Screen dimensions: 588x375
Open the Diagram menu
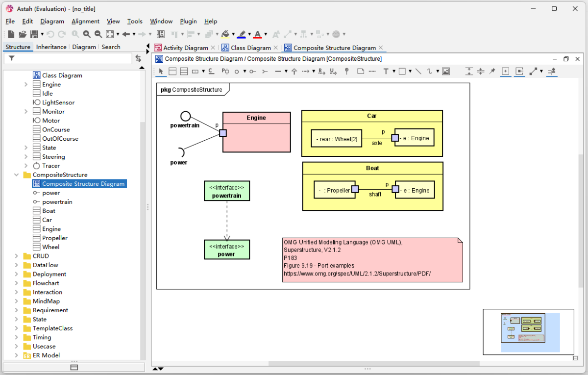(52, 22)
